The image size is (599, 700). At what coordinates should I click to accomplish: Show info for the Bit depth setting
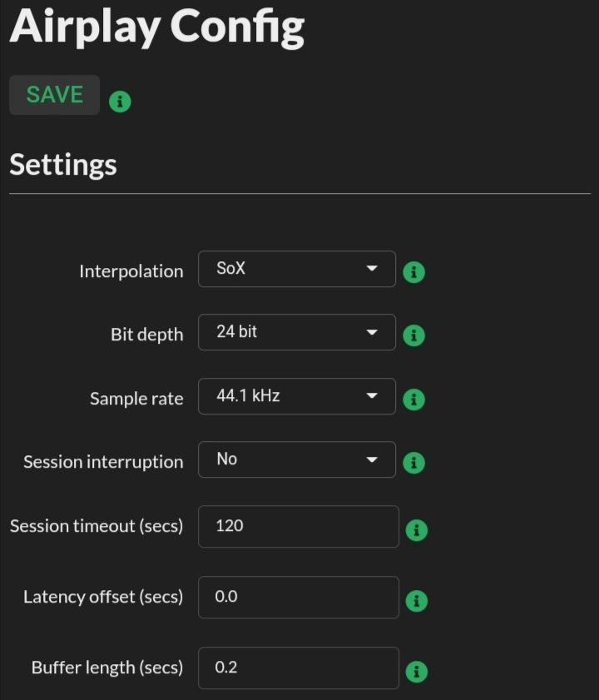[413, 335]
